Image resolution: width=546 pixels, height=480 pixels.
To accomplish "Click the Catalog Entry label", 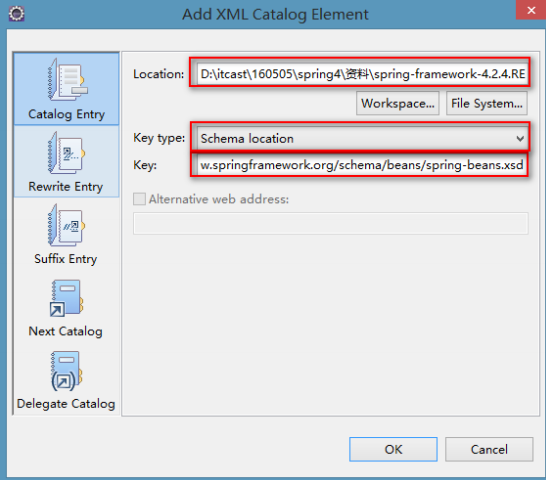I will tap(66, 114).
